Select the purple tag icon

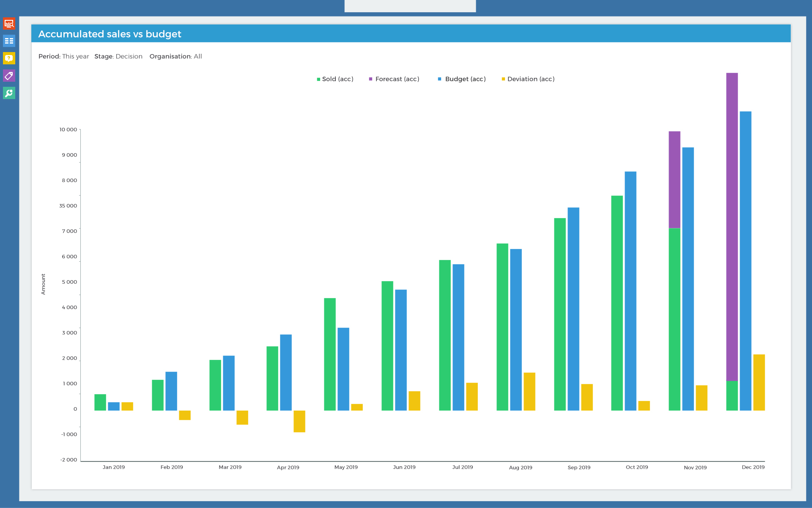click(9, 76)
